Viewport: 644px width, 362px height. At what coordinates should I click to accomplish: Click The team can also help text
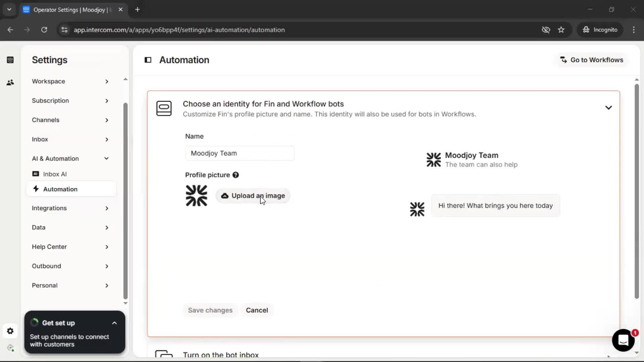(481, 165)
